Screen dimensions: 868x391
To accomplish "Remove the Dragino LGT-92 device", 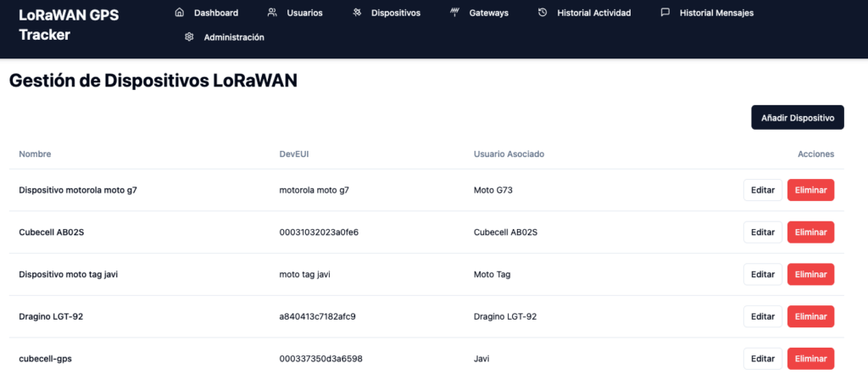I will coord(810,316).
